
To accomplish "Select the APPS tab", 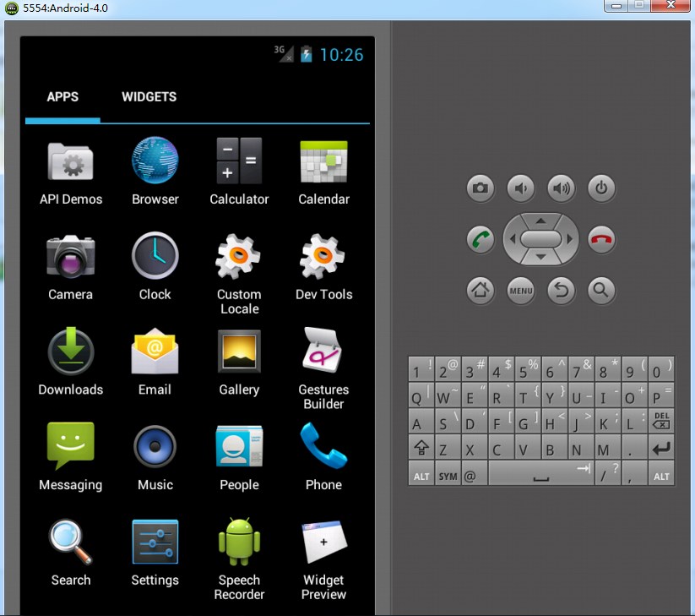I will pos(62,97).
